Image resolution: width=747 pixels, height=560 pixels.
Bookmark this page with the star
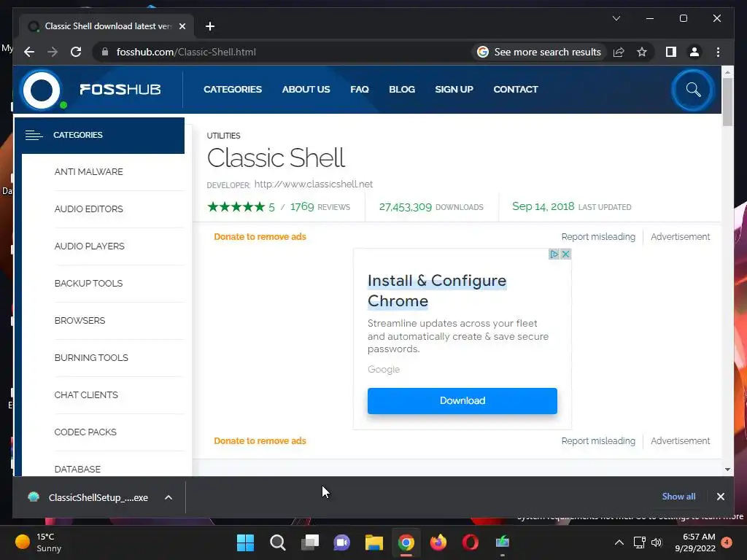tap(642, 52)
